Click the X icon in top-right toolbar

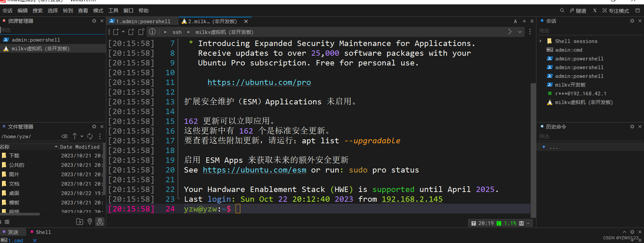click(x=595, y=11)
